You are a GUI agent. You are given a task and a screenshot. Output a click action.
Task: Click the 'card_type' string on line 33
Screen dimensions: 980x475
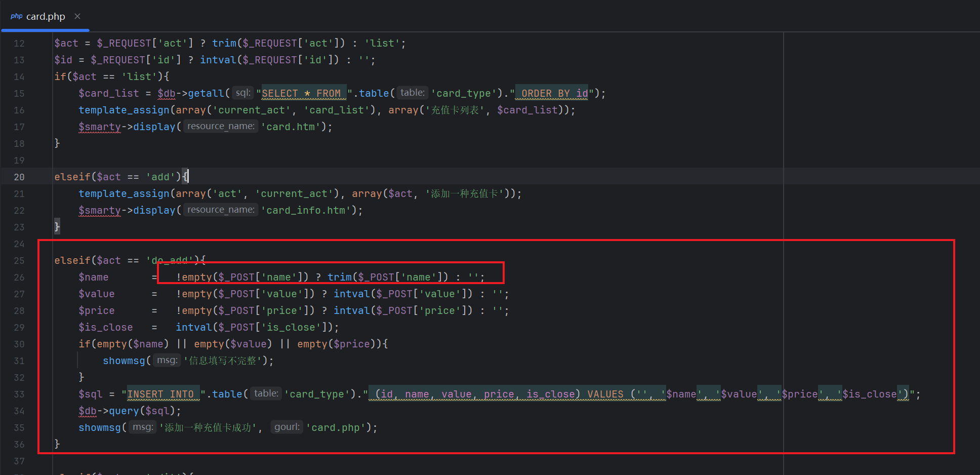(318, 394)
